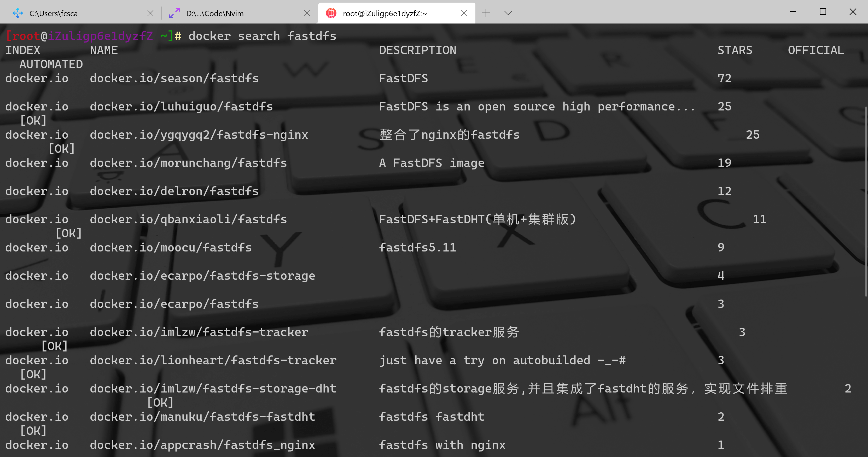868x457 pixels.
Task: Select the root@iZuligp6e1dyzfZ tab
Action: pyautogui.click(x=385, y=14)
